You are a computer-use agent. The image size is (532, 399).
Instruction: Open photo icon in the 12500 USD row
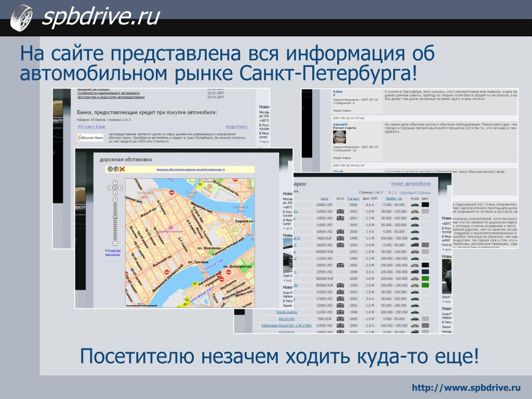[x=340, y=325]
